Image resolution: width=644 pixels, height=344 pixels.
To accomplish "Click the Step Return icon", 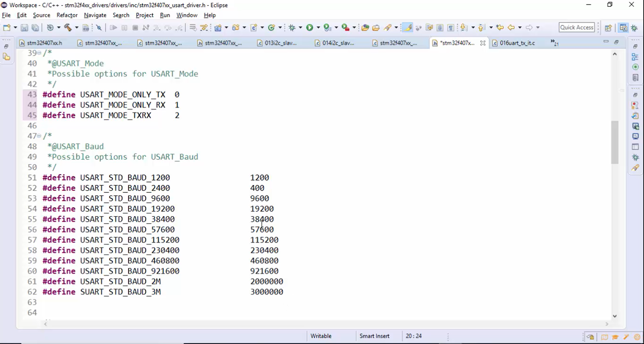I will [x=179, y=28].
